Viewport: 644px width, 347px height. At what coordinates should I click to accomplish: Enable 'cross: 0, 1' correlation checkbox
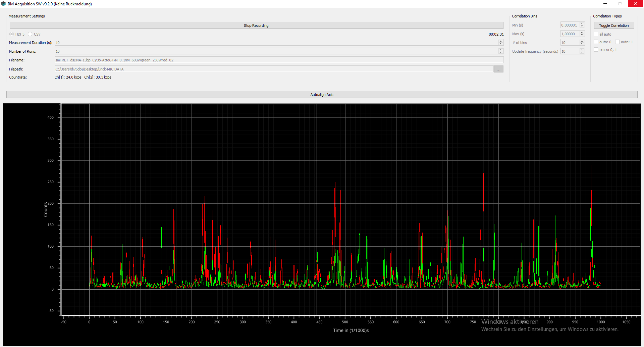[596, 50]
